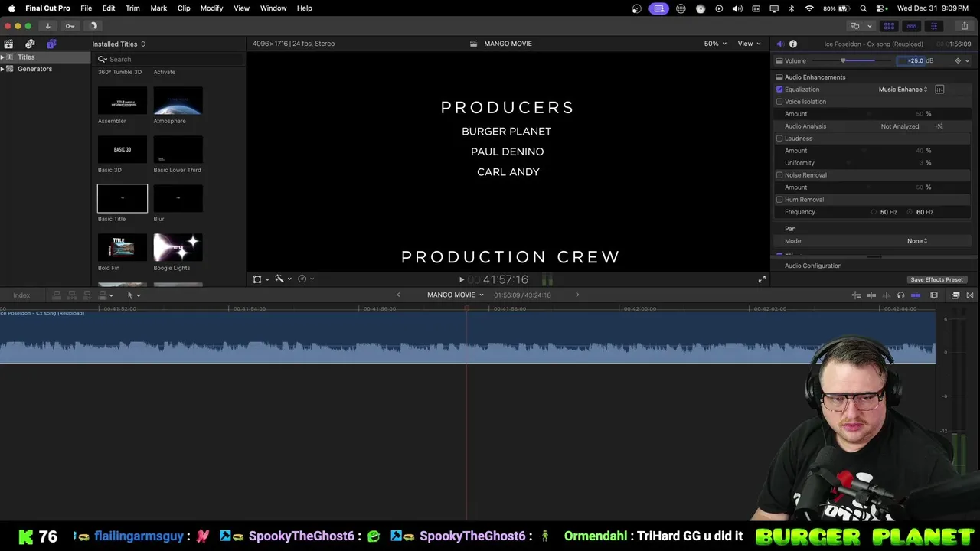Select the Bold Fin title thumbnail
The width and height of the screenshot is (980, 551).
pyautogui.click(x=122, y=248)
